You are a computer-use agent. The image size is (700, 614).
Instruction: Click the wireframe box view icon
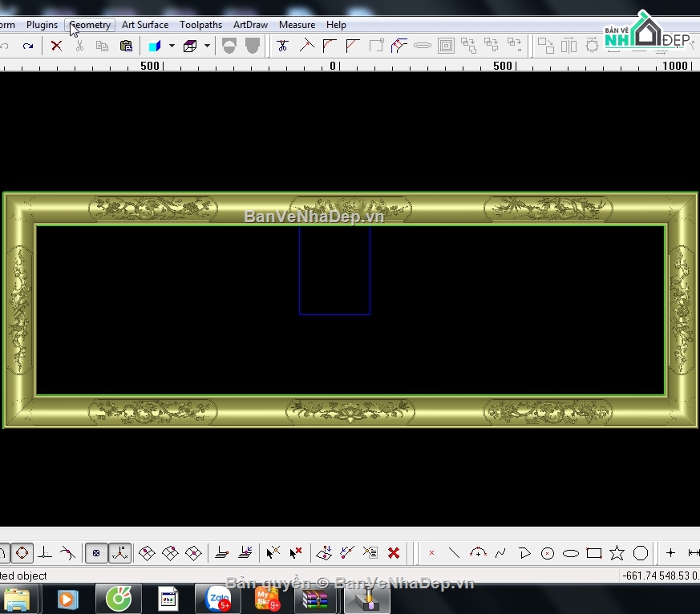pyautogui.click(x=190, y=46)
